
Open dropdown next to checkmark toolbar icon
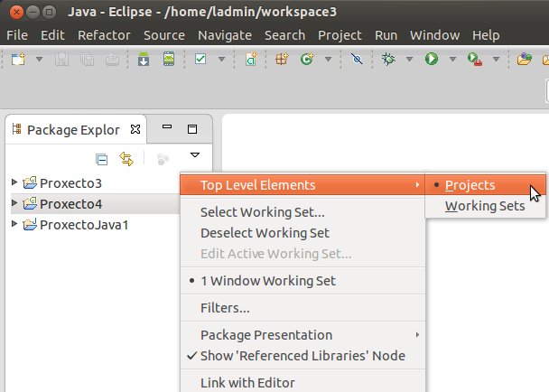tap(221, 59)
